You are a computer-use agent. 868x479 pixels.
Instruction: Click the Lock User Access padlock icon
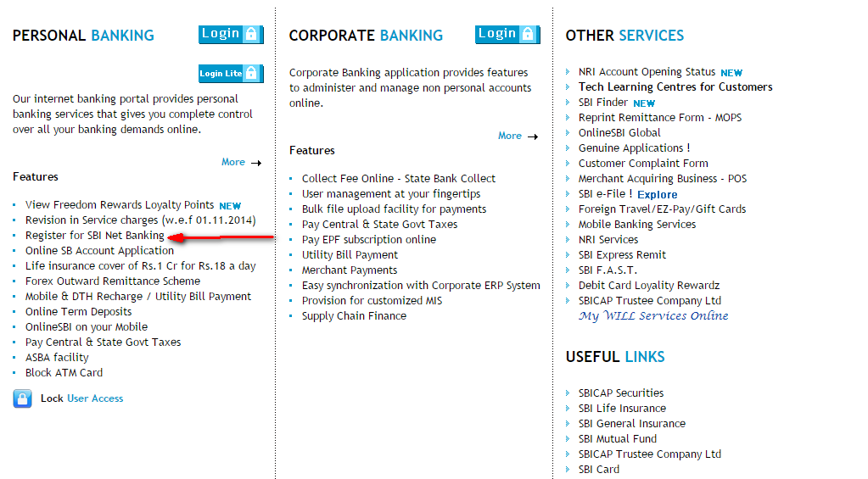click(23, 398)
